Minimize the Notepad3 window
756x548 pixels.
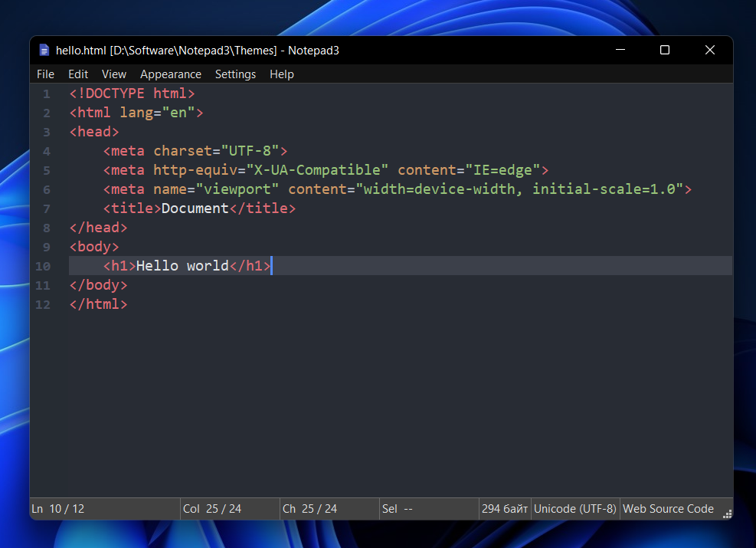tap(620, 50)
